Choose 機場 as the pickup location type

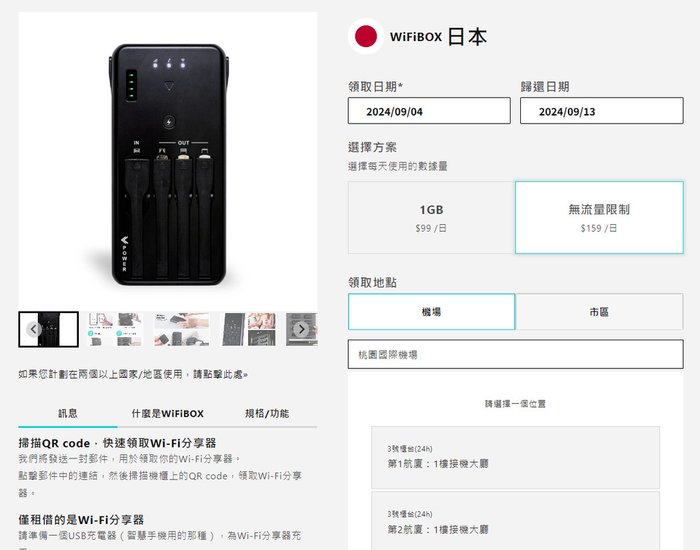pyautogui.click(x=431, y=312)
